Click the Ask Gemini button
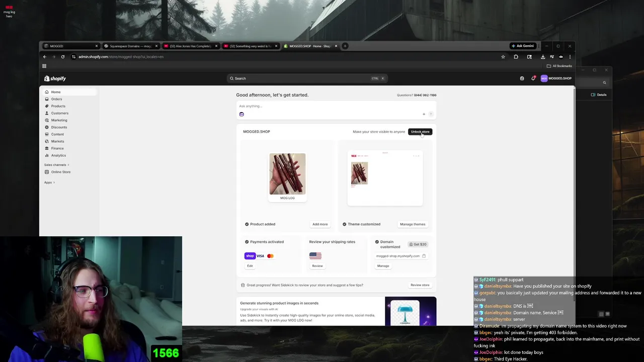This screenshot has width=644, height=362. pos(523,46)
